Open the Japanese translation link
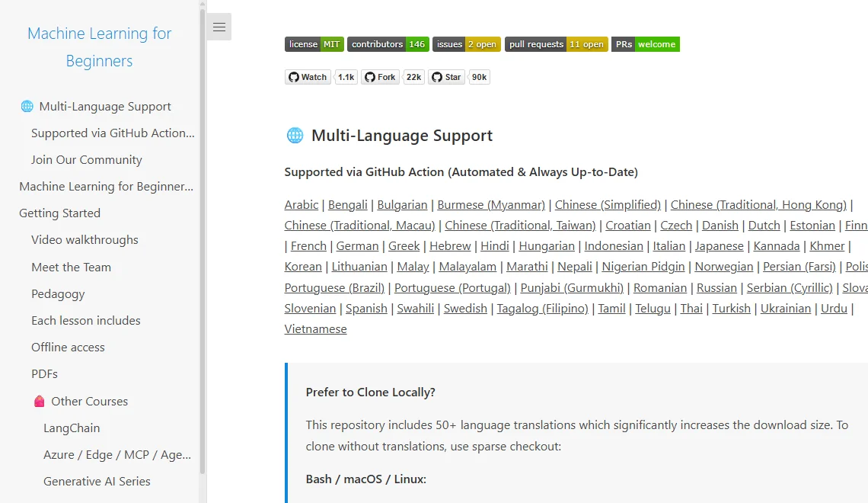 point(719,246)
